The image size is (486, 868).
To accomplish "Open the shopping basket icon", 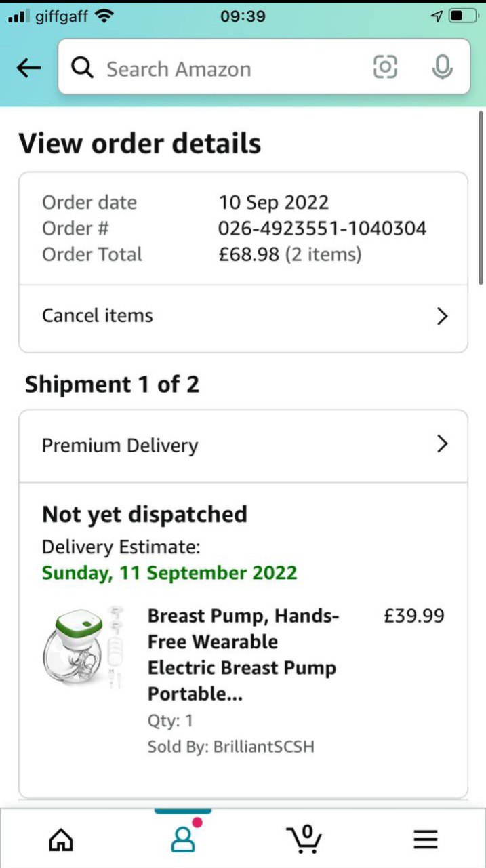I will pyautogui.click(x=305, y=839).
